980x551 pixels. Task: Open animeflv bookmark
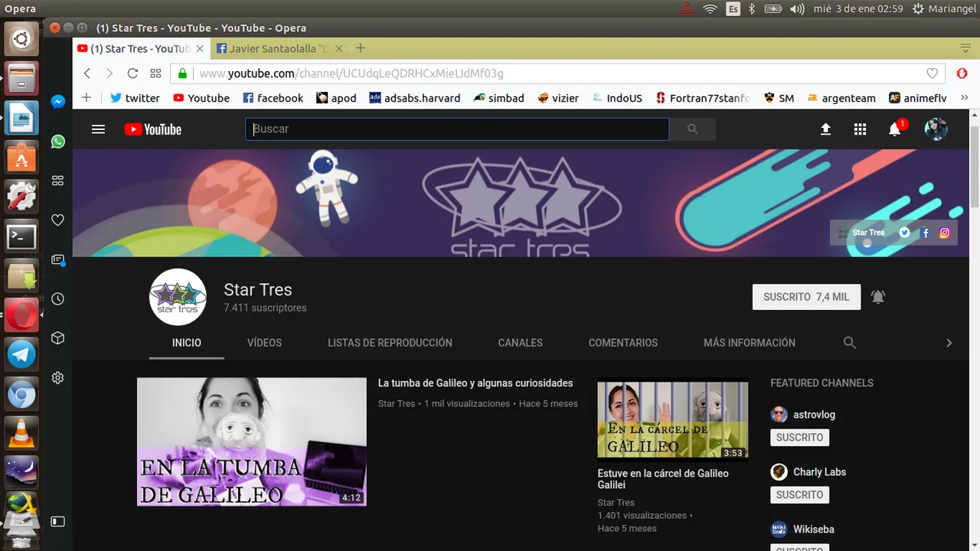[917, 98]
